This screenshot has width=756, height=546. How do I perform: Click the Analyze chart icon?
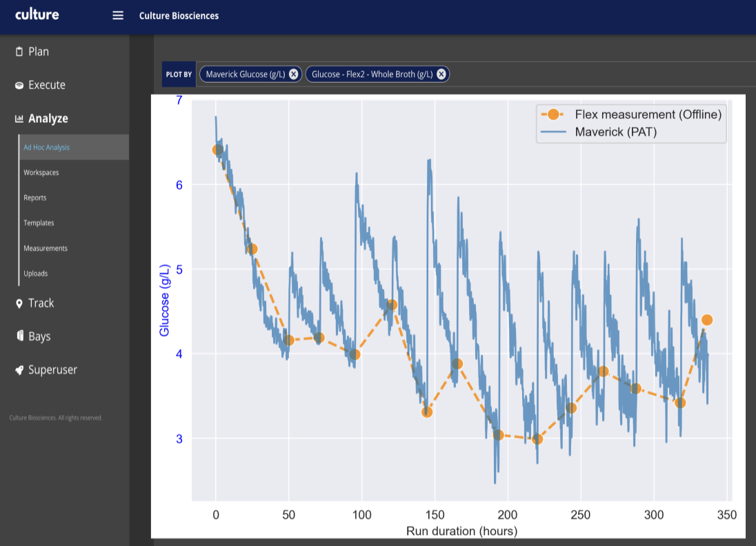(x=19, y=119)
